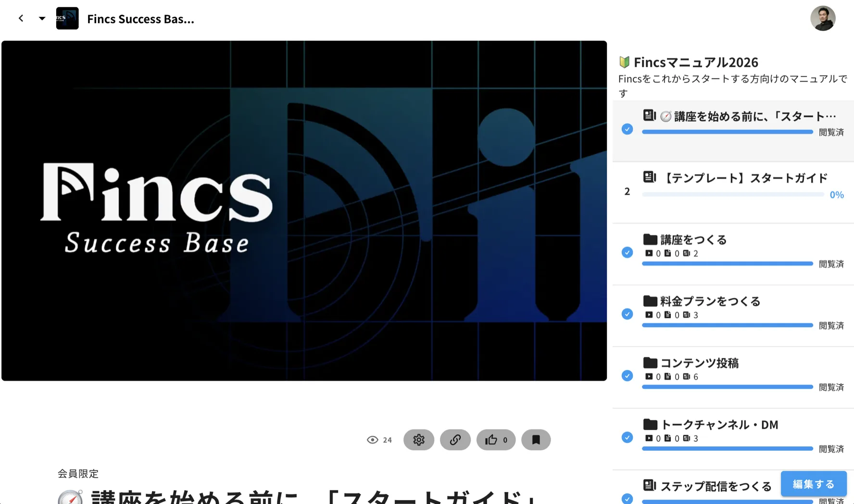
Task: Toggle the checkmark for 講座を始める前に lesson
Action: point(627,129)
